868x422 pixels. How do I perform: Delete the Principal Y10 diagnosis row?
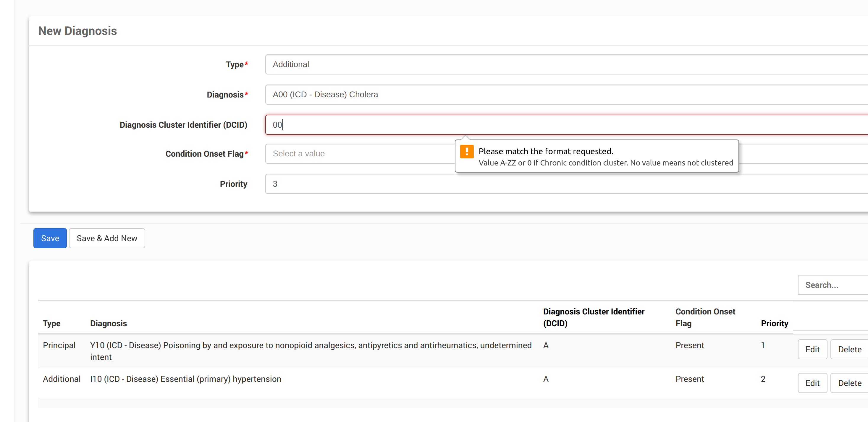coord(849,349)
